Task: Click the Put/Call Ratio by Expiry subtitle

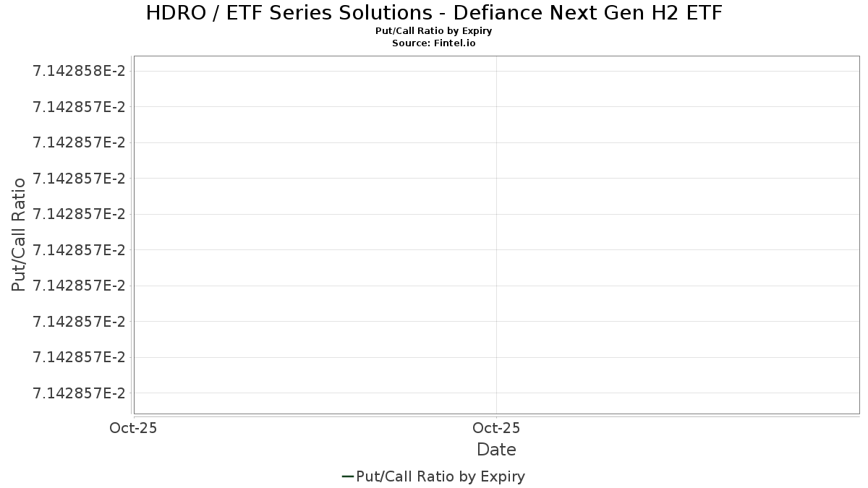Action: 434,31
